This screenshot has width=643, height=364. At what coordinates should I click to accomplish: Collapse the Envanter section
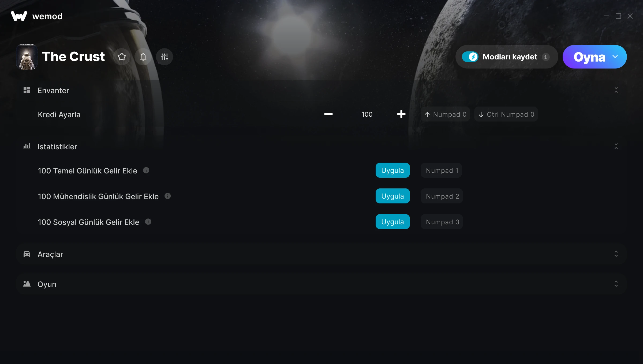tap(616, 90)
